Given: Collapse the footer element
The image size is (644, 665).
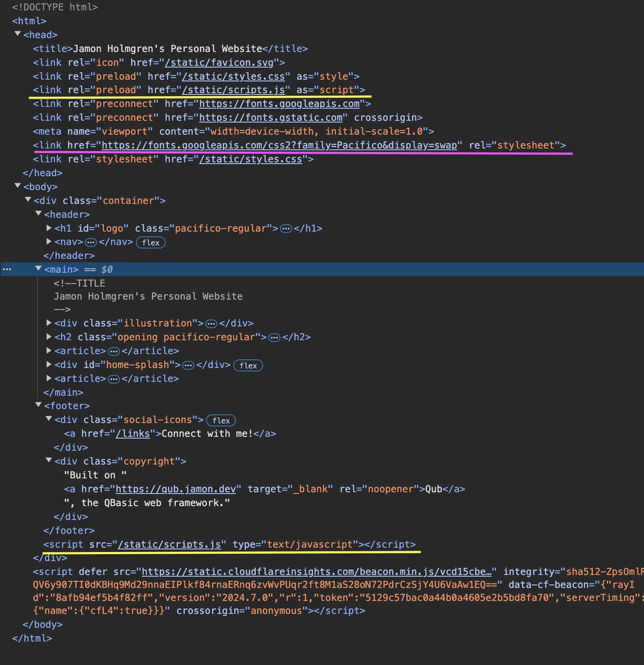Looking at the screenshot, I should pos(38,405).
